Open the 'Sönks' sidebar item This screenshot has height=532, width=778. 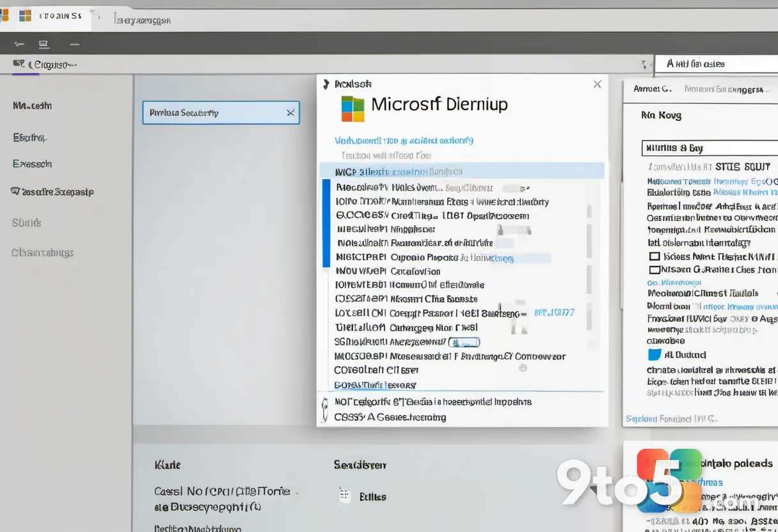(x=26, y=223)
